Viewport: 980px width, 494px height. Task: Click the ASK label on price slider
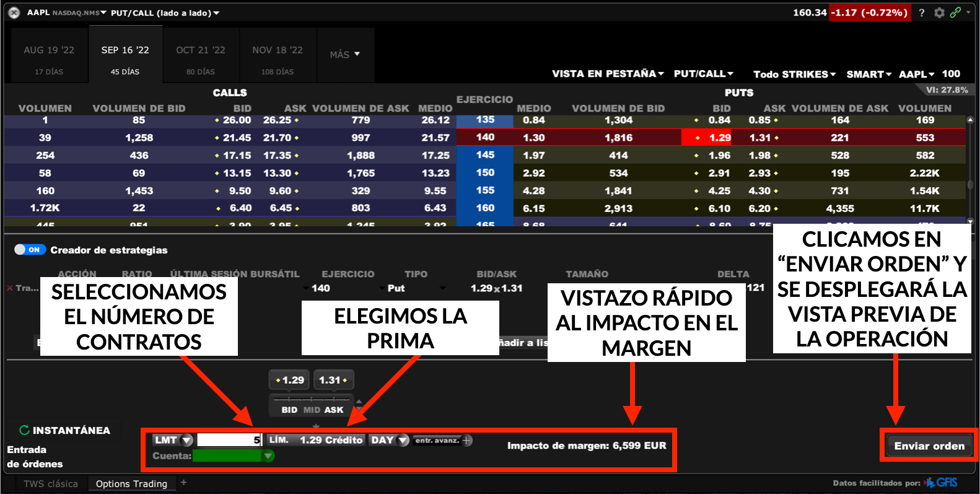[334, 410]
